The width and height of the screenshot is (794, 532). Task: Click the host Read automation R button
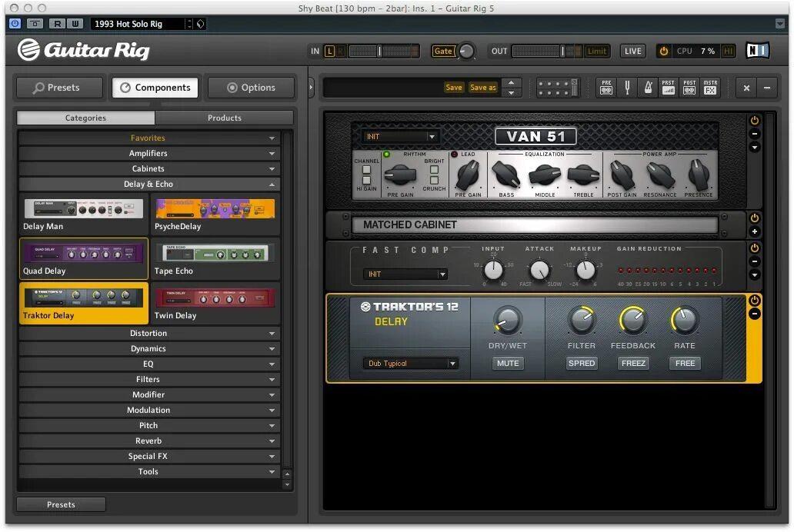[x=57, y=23]
